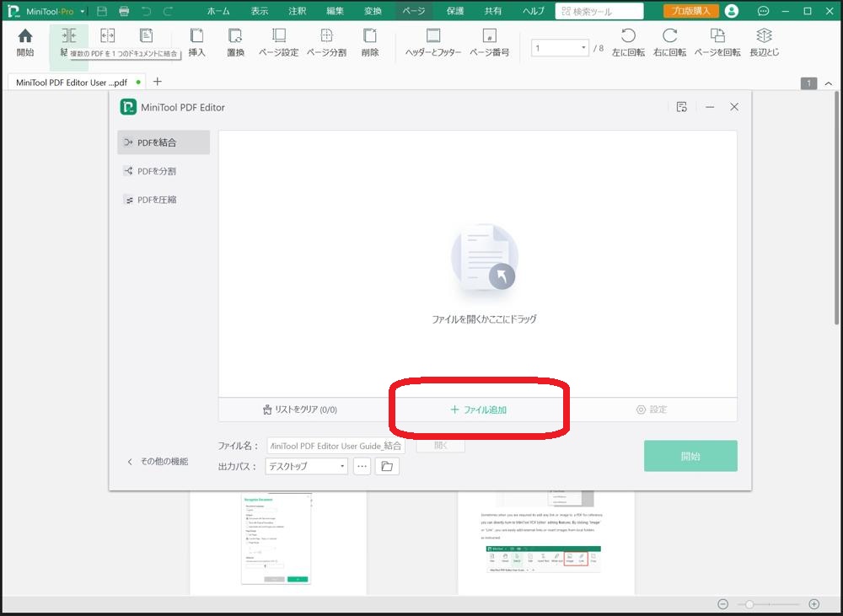843x616 pixels.
Task: Open the output folder icon button
Action: [x=387, y=466]
